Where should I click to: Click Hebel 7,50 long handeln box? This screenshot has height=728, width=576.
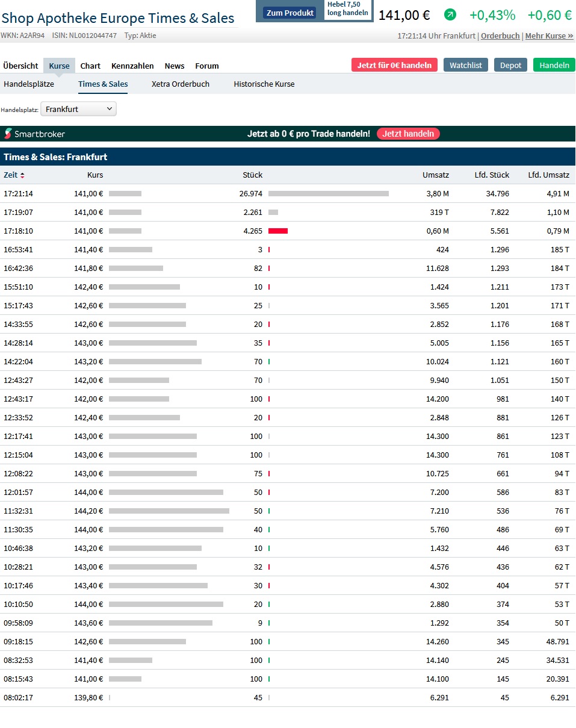tap(348, 9)
